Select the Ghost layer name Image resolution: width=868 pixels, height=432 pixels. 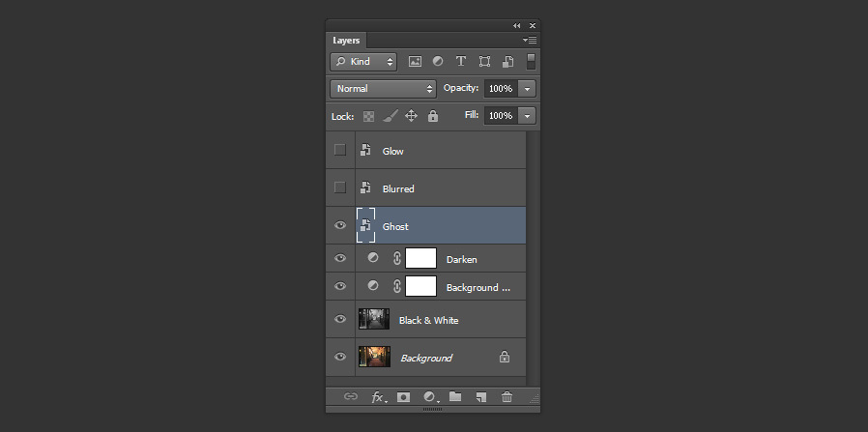[395, 226]
